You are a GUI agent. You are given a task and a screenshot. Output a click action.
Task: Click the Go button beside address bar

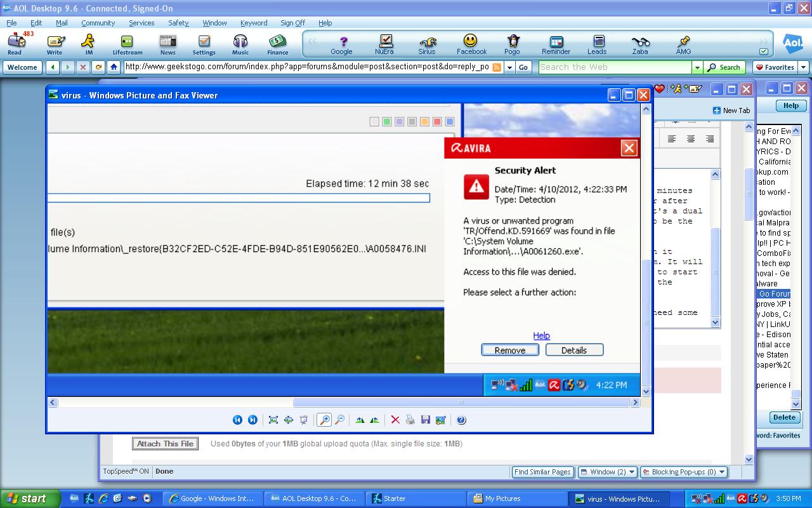pos(523,67)
